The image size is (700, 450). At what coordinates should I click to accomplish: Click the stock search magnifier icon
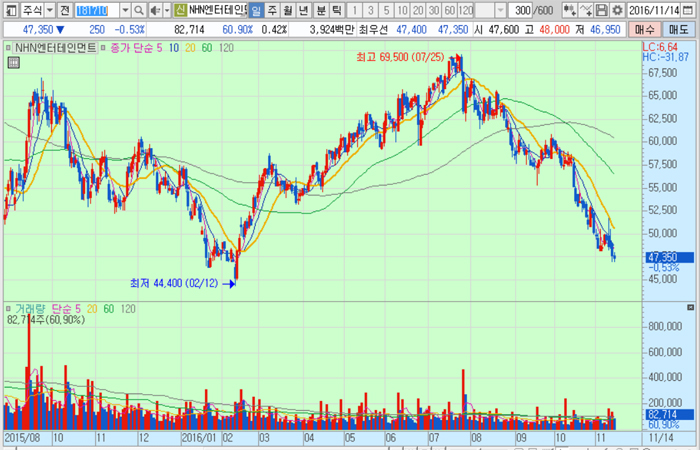click(137, 10)
